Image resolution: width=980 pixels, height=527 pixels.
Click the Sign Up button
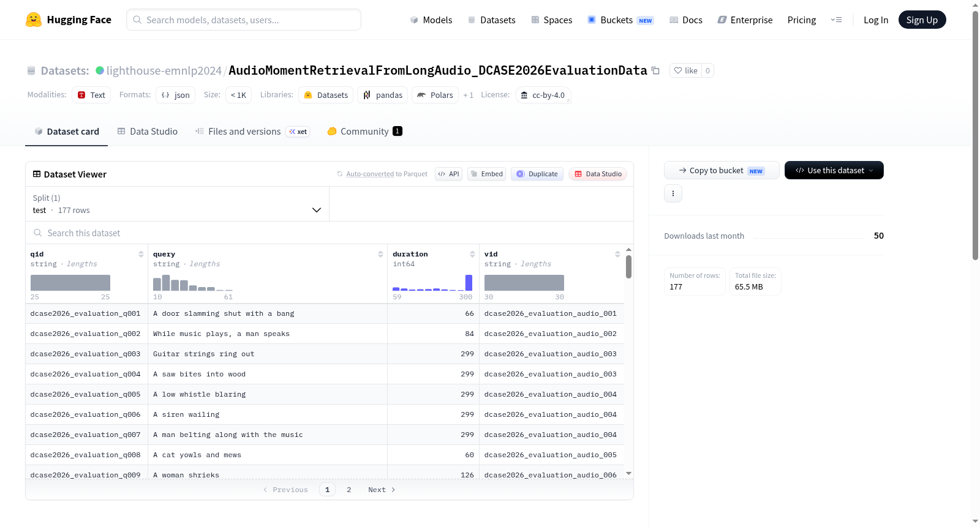[x=922, y=20]
